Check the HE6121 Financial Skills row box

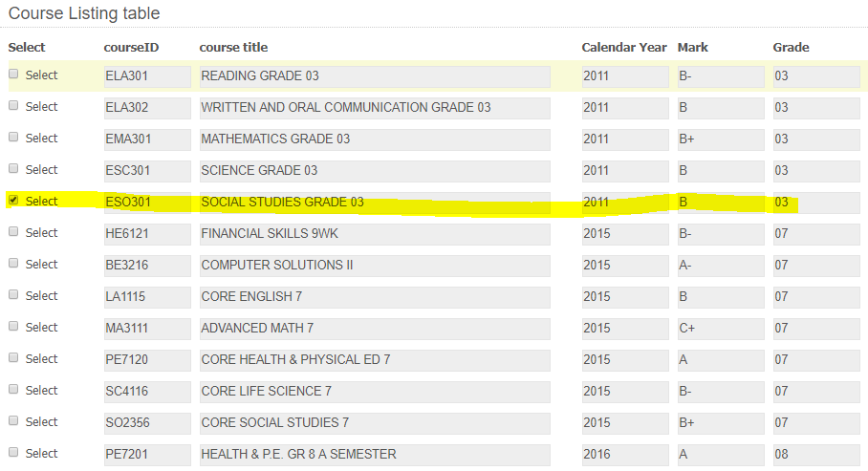pyautogui.click(x=13, y=231)
